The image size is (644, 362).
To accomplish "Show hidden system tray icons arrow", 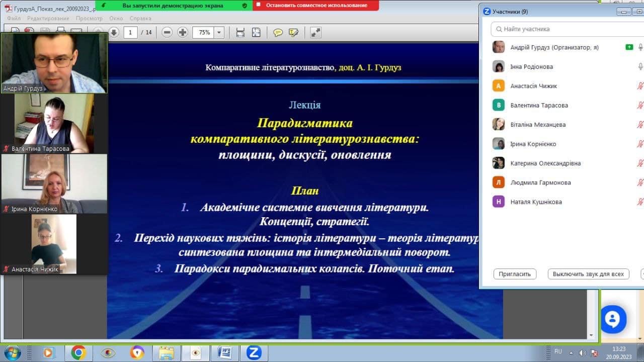I will [571, 352].
